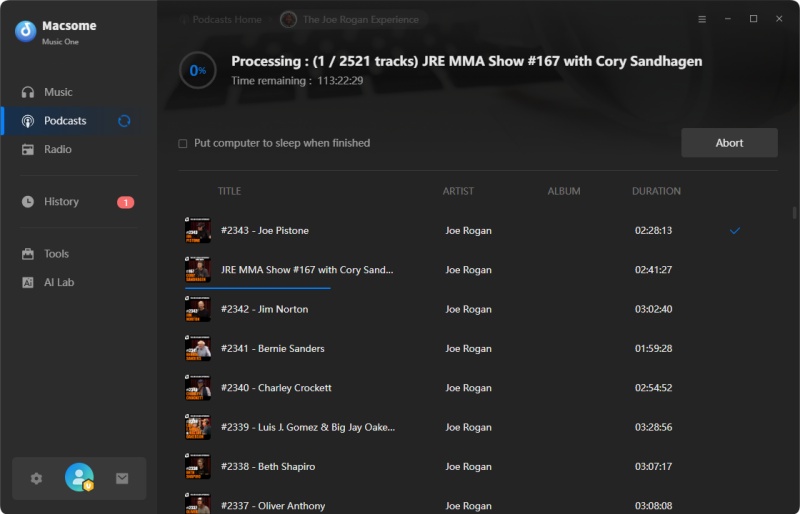Click thumbnail of #2342 - Jim Norton
The image size is (800, 514).
click(x=198, y=309)
